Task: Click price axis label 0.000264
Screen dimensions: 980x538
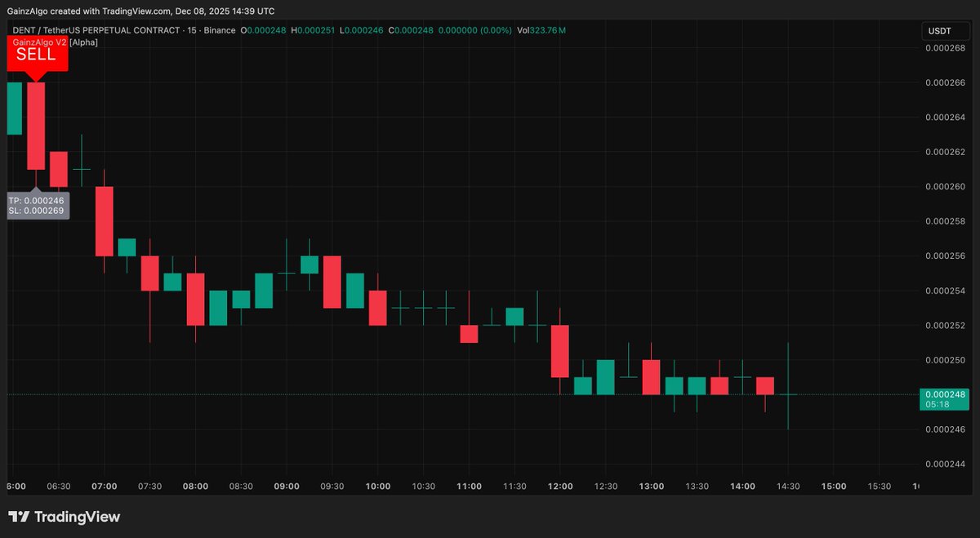Action: pos(945,117)
